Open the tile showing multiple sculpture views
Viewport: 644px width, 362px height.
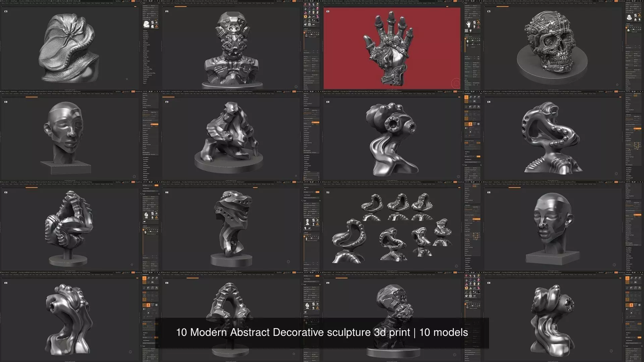coord(392,229)
